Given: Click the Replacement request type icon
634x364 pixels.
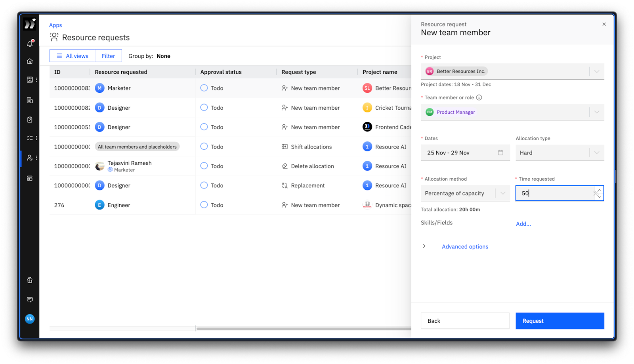Looking at the screenshot, I should (x=285, y=185).
